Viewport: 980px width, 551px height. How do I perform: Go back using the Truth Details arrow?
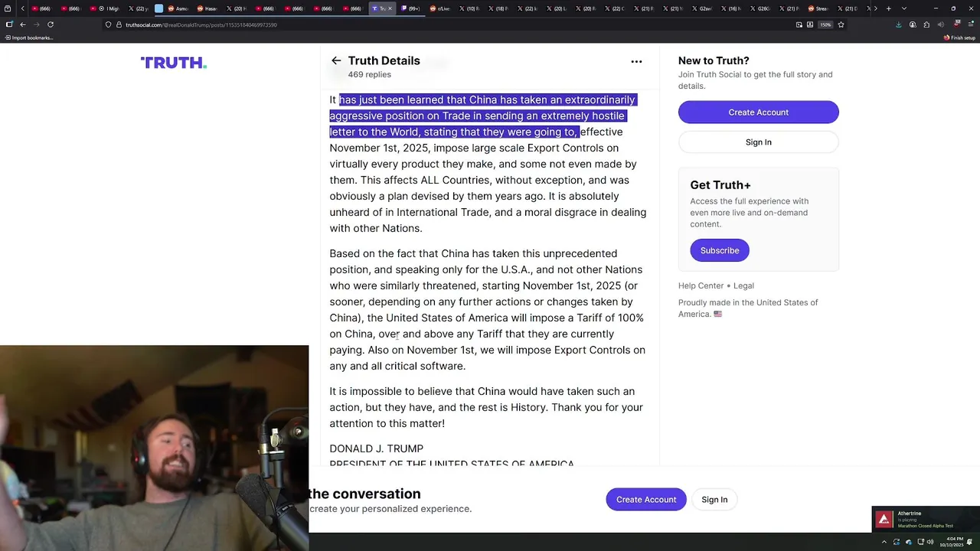click(x=336, y=60)
